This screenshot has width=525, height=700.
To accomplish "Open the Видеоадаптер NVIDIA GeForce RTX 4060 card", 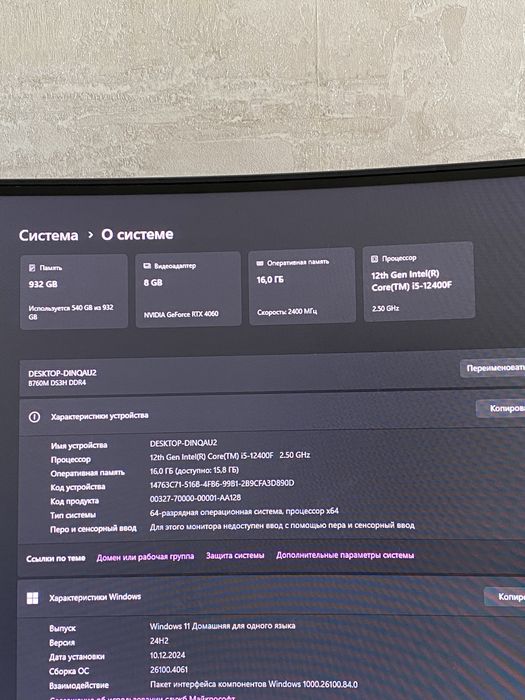I will point(188,289).
